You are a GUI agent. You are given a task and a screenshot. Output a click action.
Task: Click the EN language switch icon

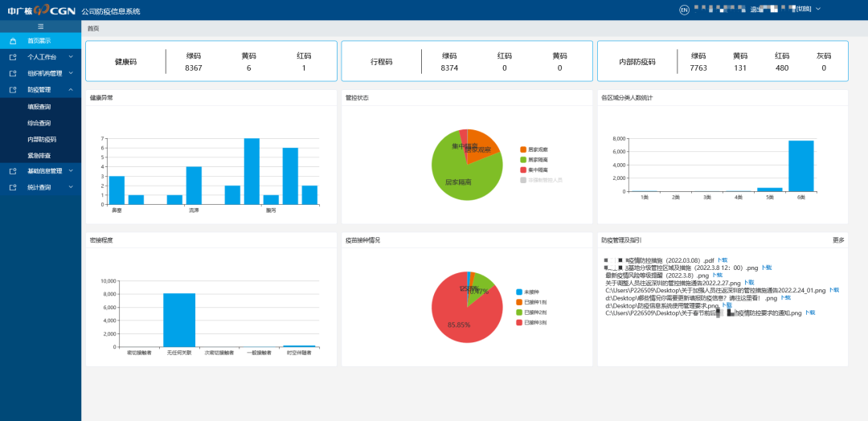(684, 10)
